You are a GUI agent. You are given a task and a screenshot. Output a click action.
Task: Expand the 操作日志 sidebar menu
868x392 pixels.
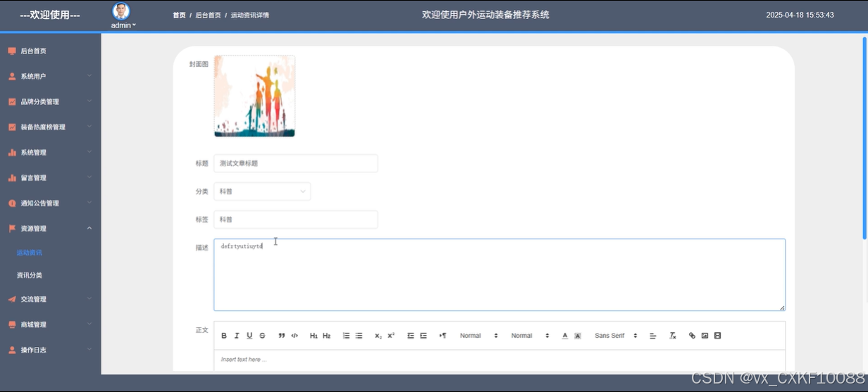point(51,350)
